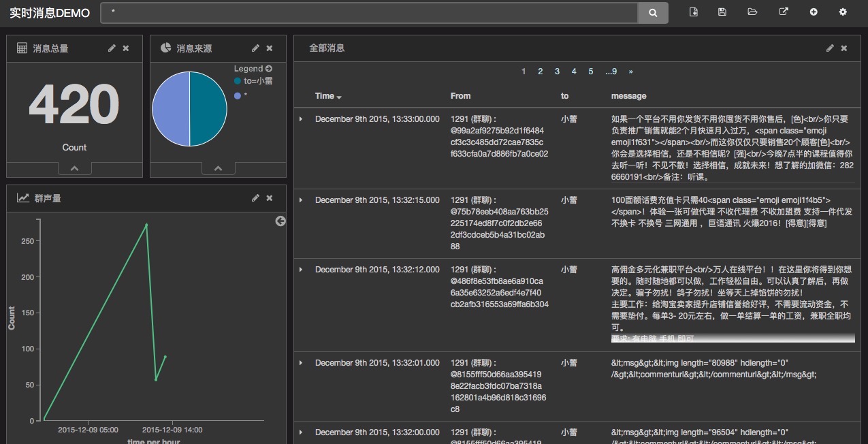Toggle the Legend arrow in 消息来源 panel
This screenshot has height=444, width=868.
pyautogui.click(x=269, y=69)
